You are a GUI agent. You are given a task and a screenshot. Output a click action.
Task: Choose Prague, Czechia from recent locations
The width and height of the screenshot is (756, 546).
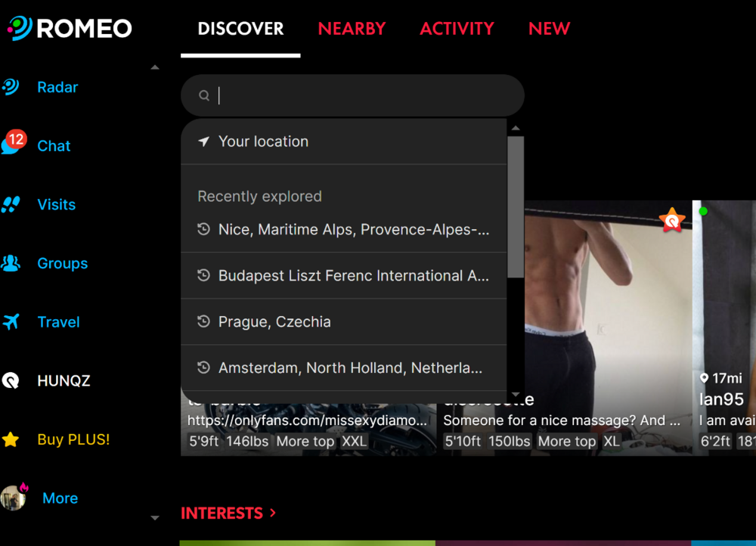(x=274, y=321)
